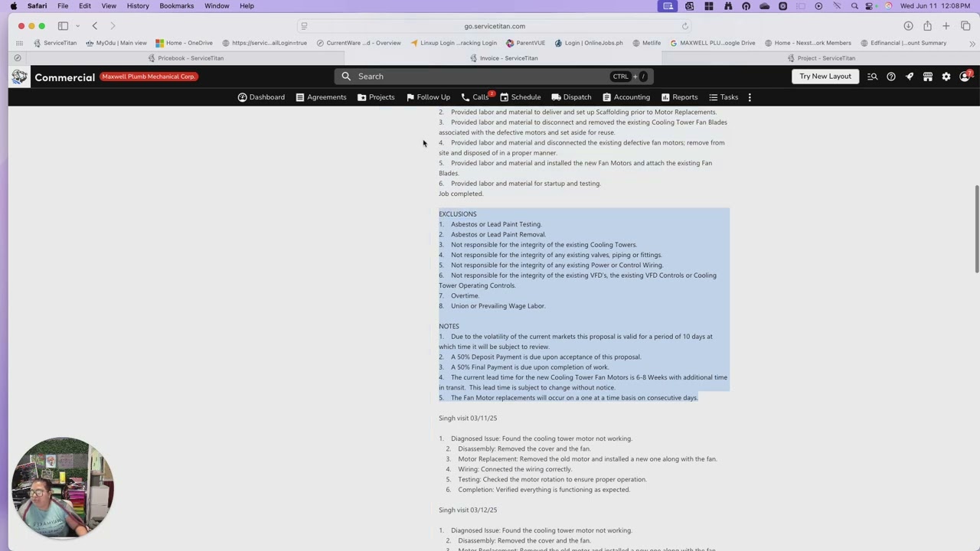Click the magnifier icon in Search bar
Screen dimensions: 980x551
pos(346,77)
